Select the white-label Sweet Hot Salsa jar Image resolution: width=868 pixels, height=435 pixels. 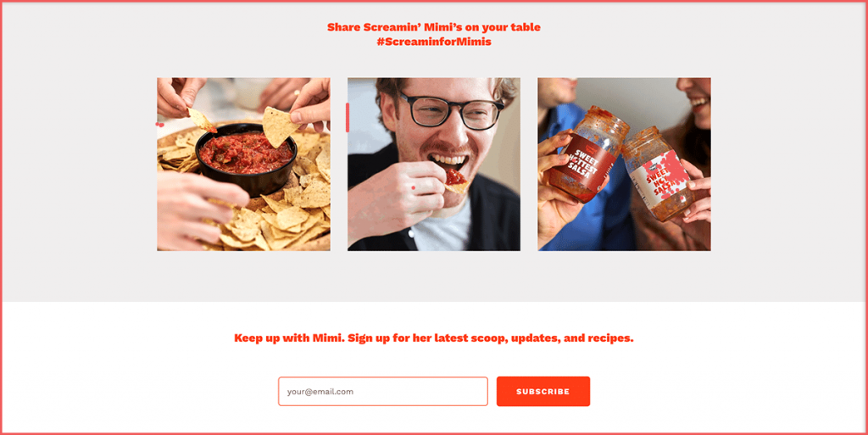tap(659, 173)
